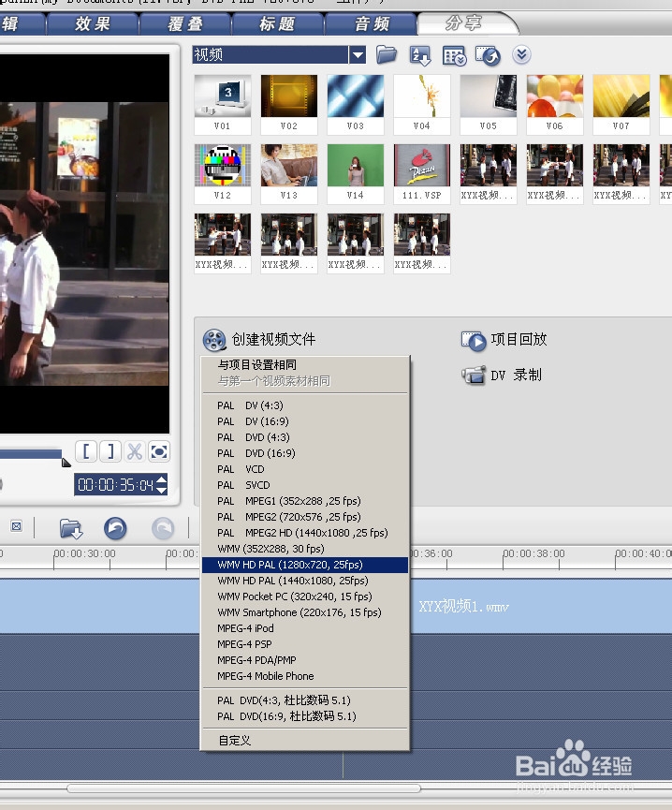Select WMV HD PAL (1280x720, 25fps)
The image size is (672, 810).
305,565
